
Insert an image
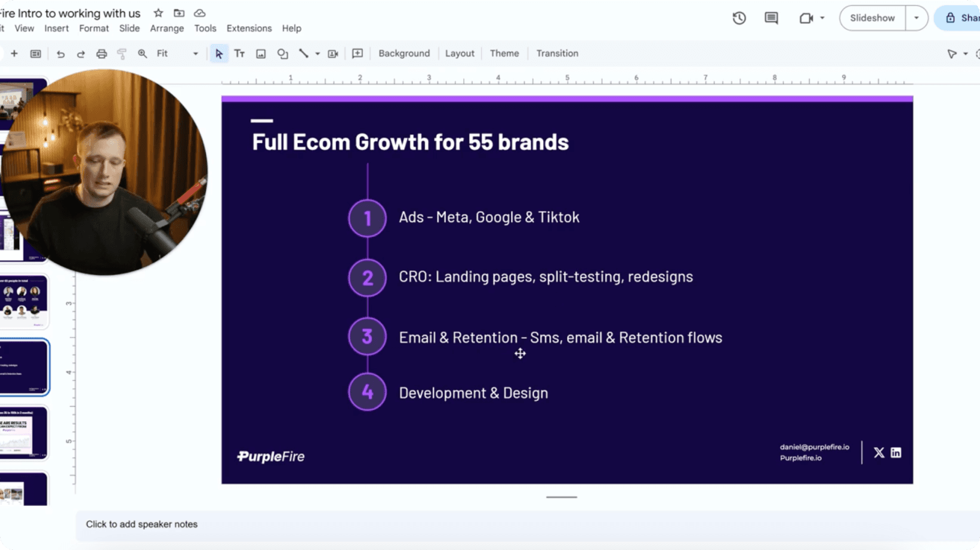[261, 54]
